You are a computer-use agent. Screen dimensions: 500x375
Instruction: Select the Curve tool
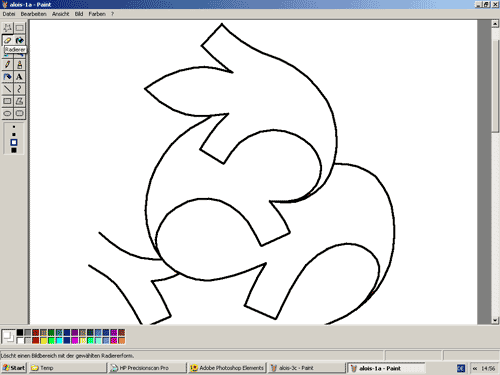pos(20,89)
